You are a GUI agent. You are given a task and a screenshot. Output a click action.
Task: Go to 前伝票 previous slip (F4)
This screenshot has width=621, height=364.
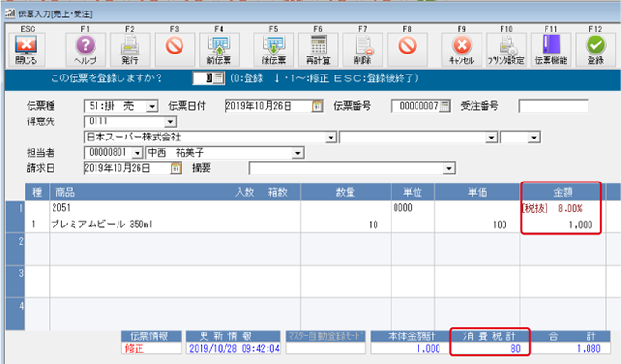point(219,50)
